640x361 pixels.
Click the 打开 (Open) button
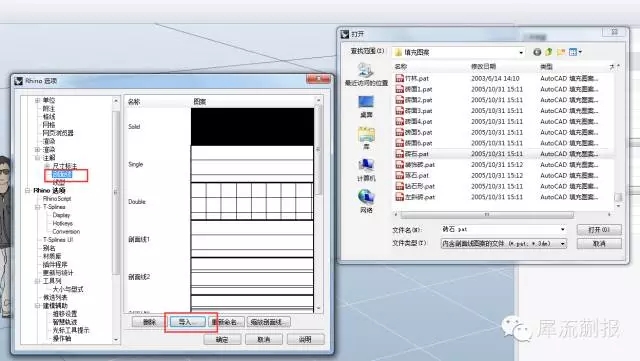click(x=599, y=230)
